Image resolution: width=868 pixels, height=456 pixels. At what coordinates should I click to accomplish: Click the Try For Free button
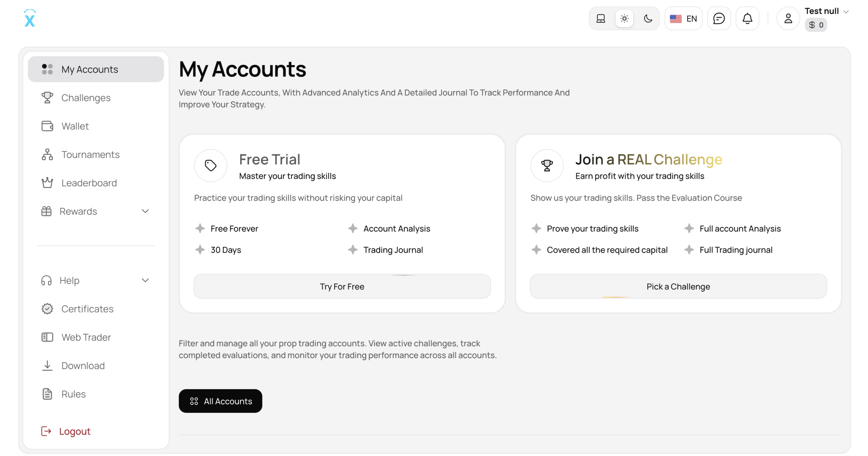pyautogui.click(x=342, y=287)
